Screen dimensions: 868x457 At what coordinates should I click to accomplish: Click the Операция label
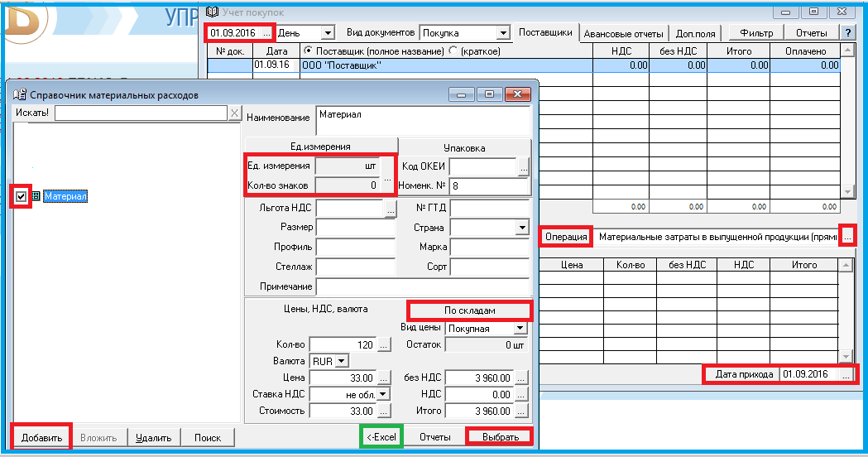[x=566, y=237]
